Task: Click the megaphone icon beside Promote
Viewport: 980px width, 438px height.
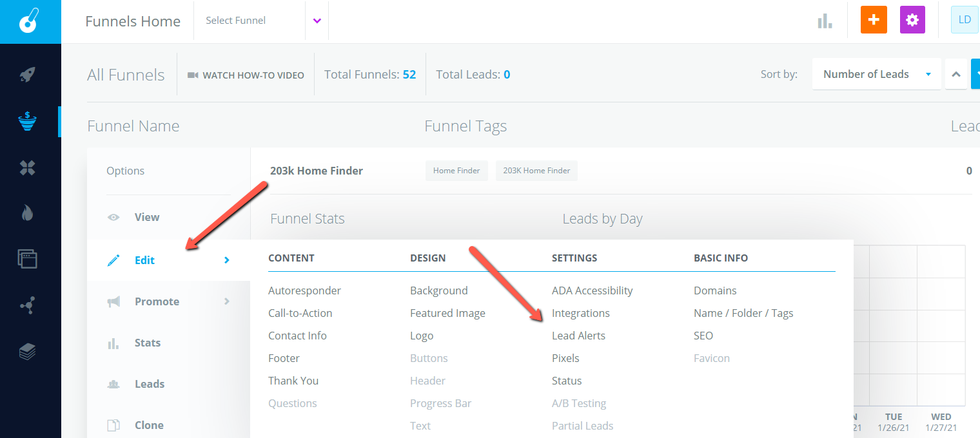Action: pyautogui.click(x=113, y=301)
